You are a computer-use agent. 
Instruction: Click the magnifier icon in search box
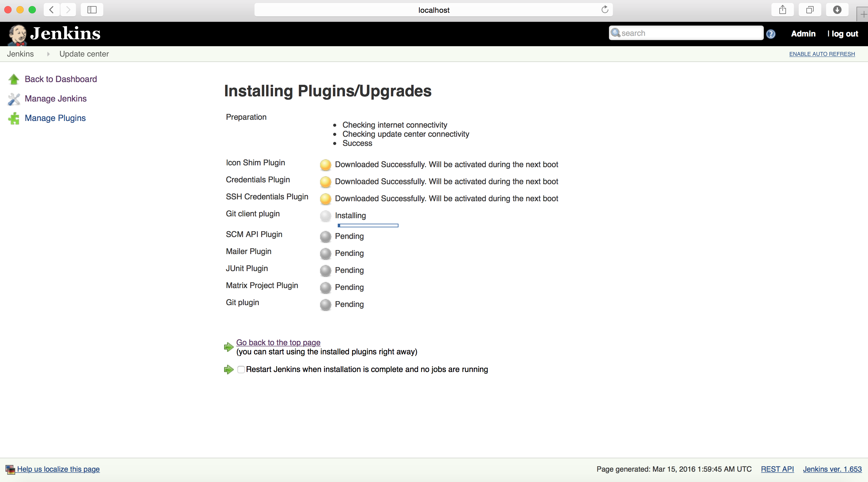coord(615,33)
